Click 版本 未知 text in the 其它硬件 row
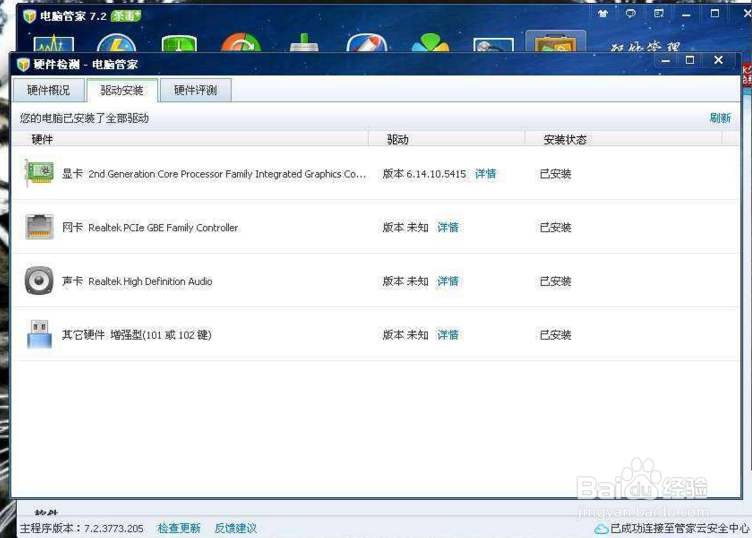Screen dimensions: 752x538 point(405,335)
